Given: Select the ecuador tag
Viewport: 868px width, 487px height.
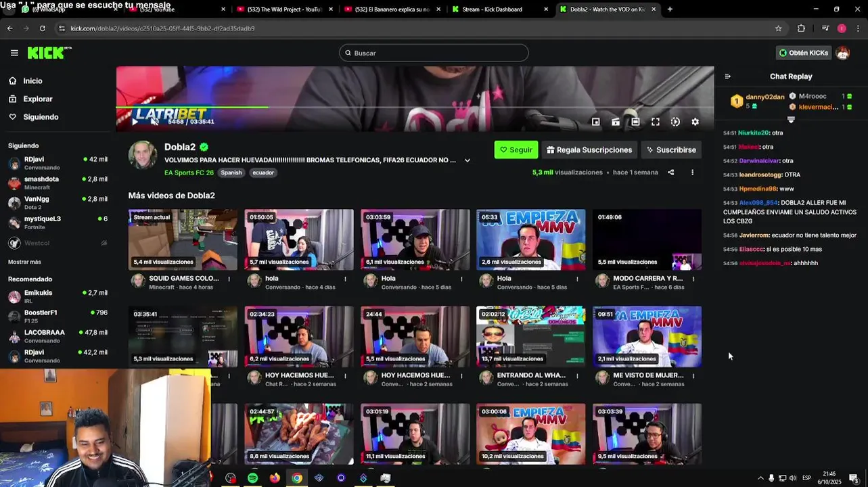Looking at the screenshot, I should coord(263,172).
